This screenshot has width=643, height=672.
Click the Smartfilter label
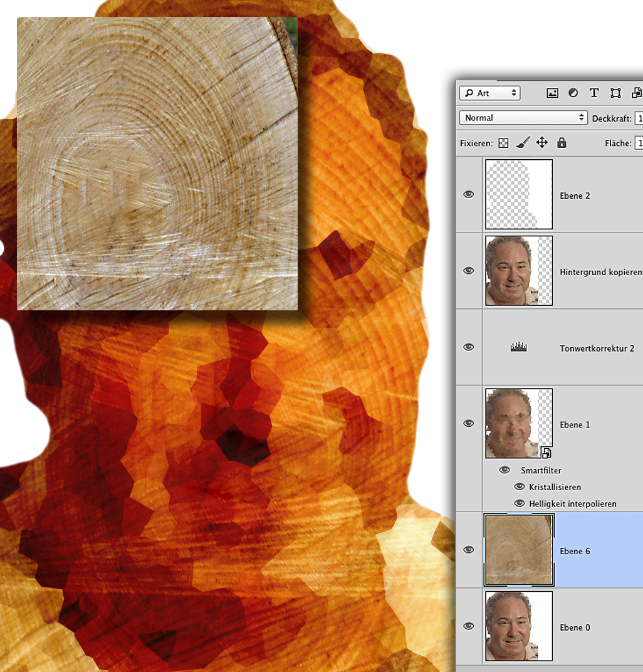tap(541, 470)
